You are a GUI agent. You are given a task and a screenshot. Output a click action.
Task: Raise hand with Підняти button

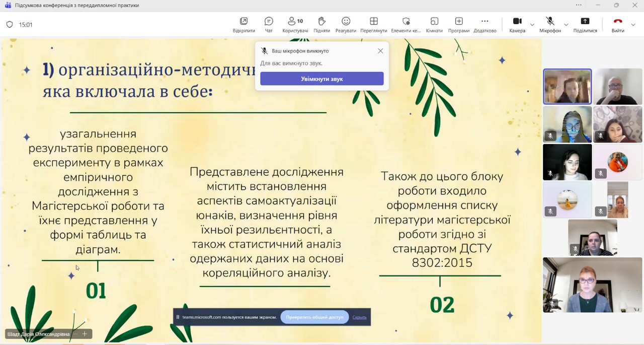pos(321,24)
